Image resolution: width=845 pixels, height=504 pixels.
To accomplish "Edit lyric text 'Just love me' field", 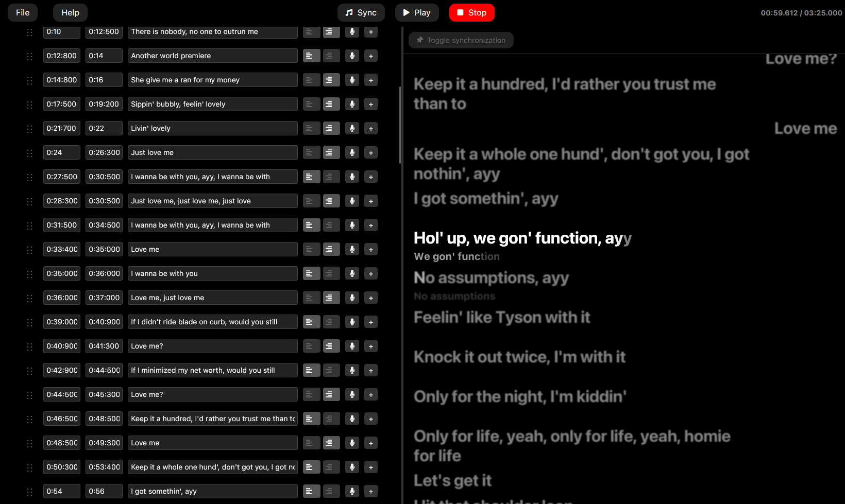I will click(213, 152).
